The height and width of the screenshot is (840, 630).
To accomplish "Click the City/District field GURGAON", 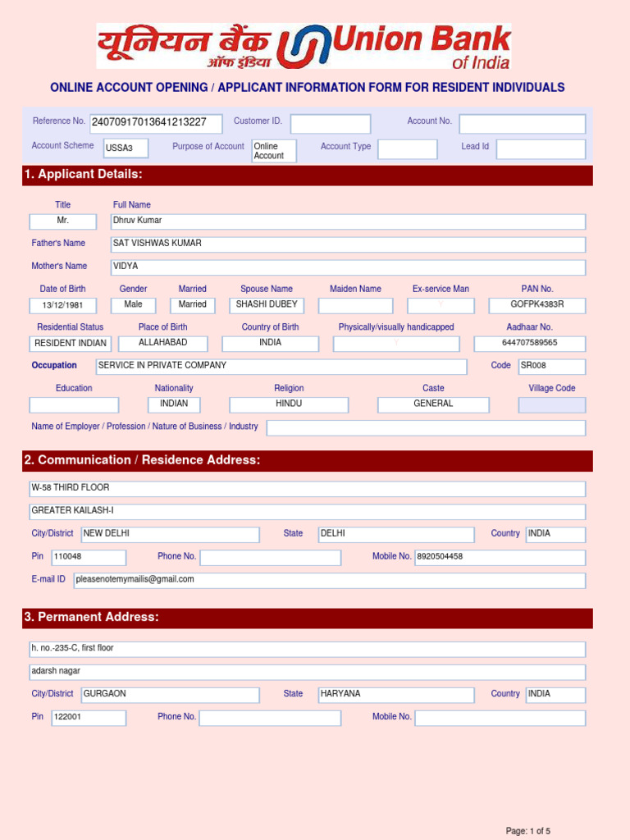I will [x=171, y=695].
